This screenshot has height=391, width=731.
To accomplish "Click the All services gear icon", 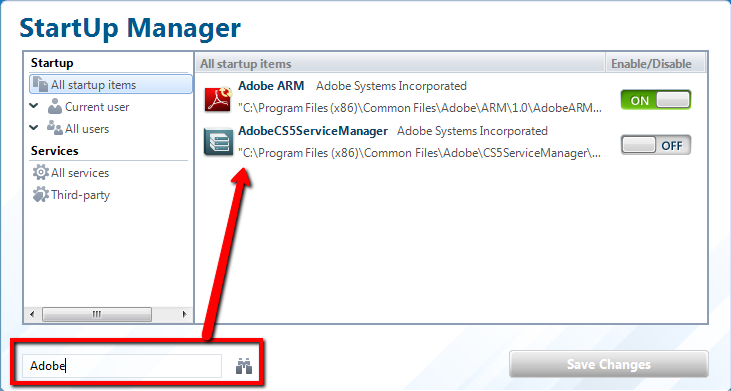I will pyautogui.click(x=41, y=172).
